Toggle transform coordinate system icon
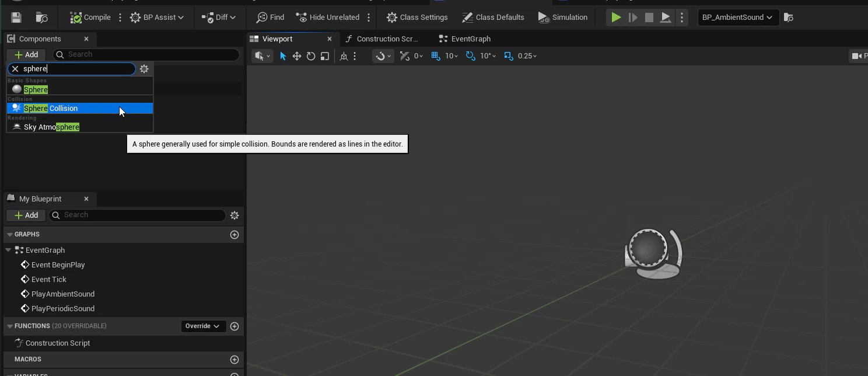The height and width of the screenshot is (376, 868). tap(344, 56)
